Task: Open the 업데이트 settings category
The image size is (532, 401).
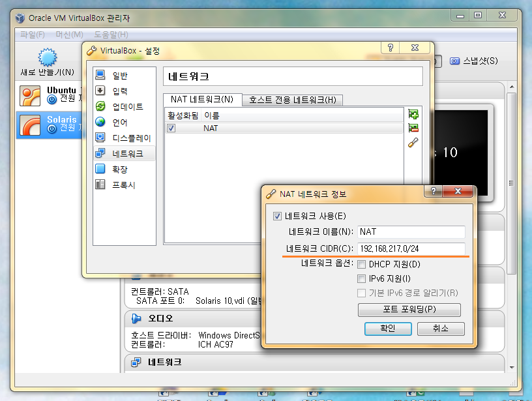Action: click(x=124, y=106)
